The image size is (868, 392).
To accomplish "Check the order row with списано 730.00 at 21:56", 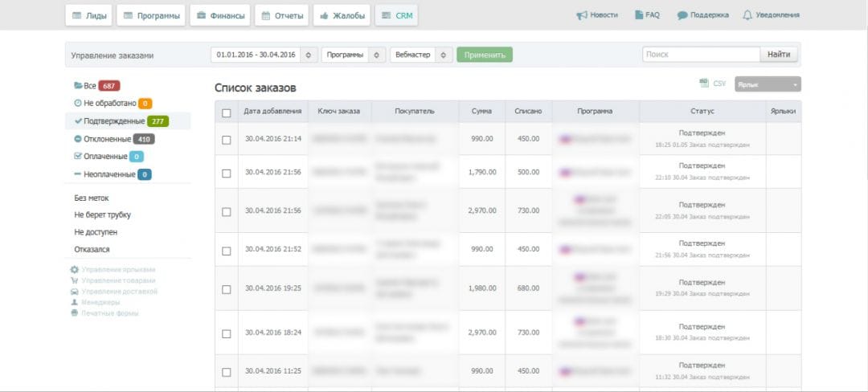I will pos(227,212).
